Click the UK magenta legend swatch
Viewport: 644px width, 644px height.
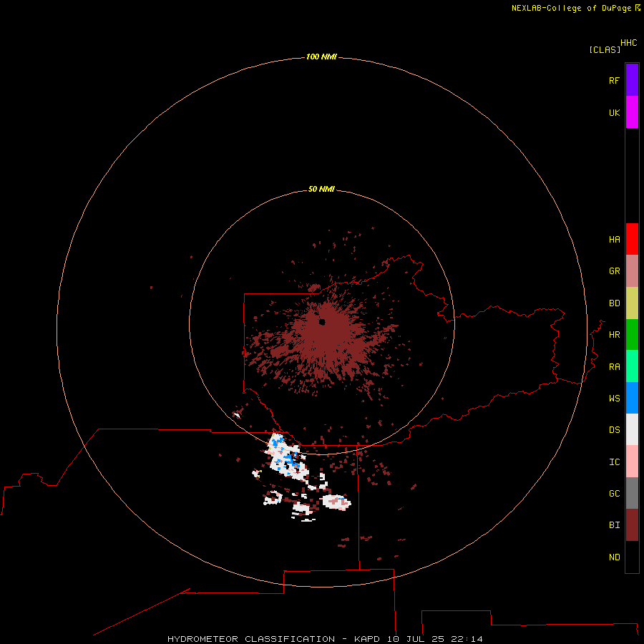coord(632,112)
